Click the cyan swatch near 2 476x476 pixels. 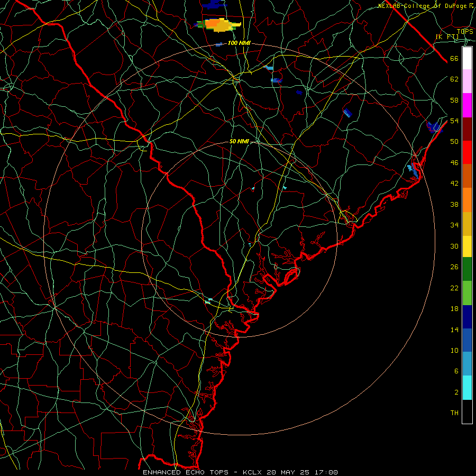coord(467,388)
